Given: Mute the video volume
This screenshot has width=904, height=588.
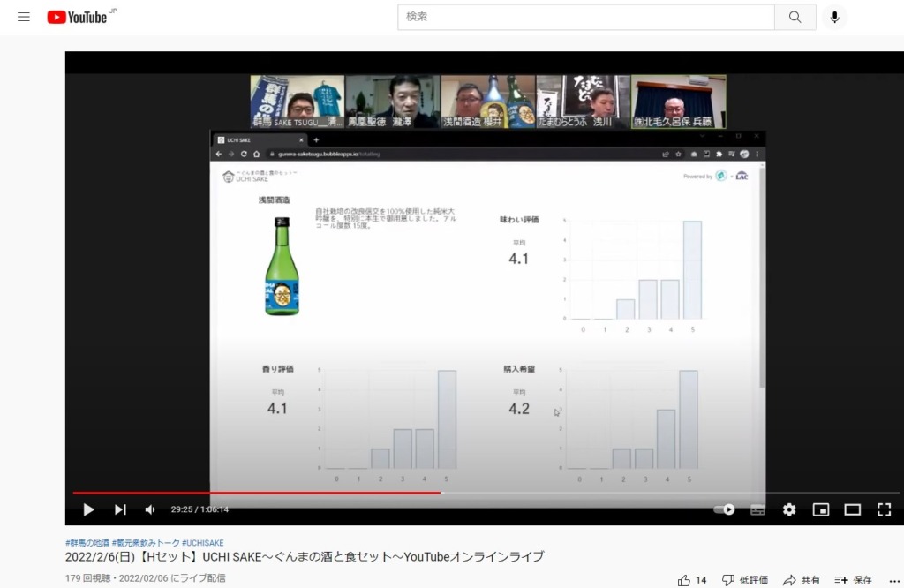Looking at the screenshot, I should (x=150, y=509).
